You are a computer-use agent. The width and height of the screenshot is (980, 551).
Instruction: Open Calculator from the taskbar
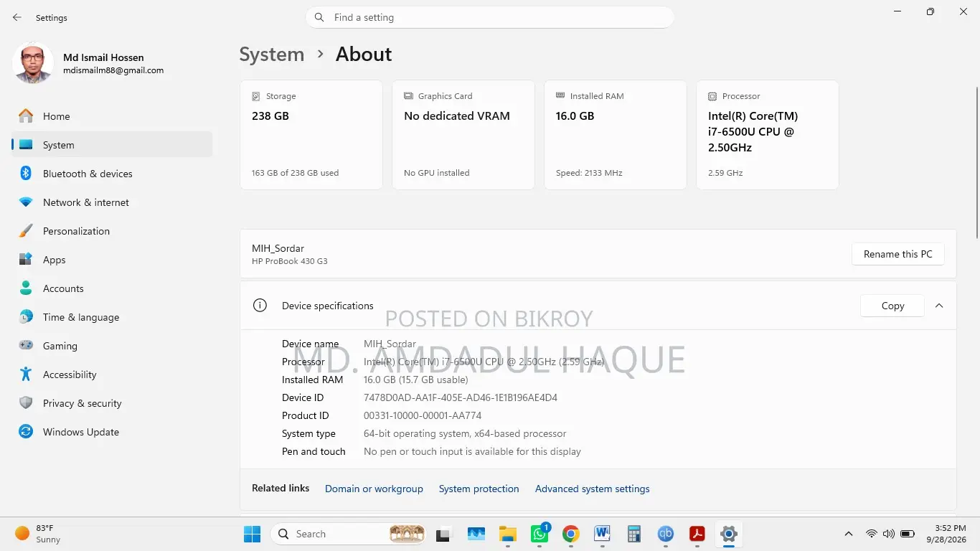(x=634, y=534)
